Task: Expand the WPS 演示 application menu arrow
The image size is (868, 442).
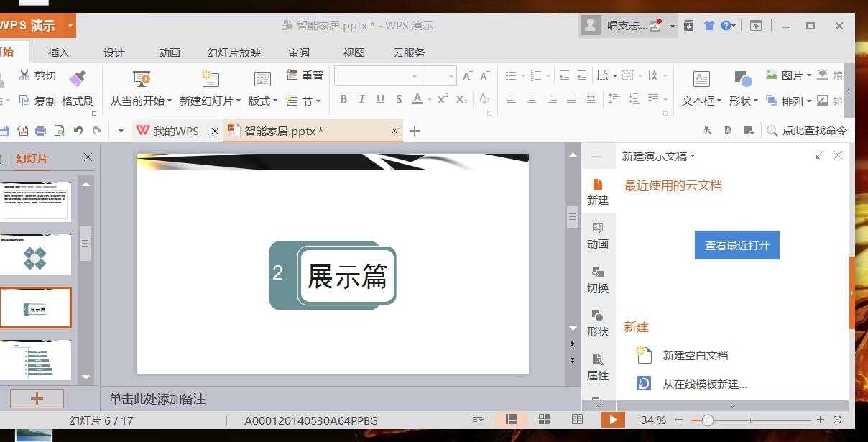Action: click(x=70, y=26)
